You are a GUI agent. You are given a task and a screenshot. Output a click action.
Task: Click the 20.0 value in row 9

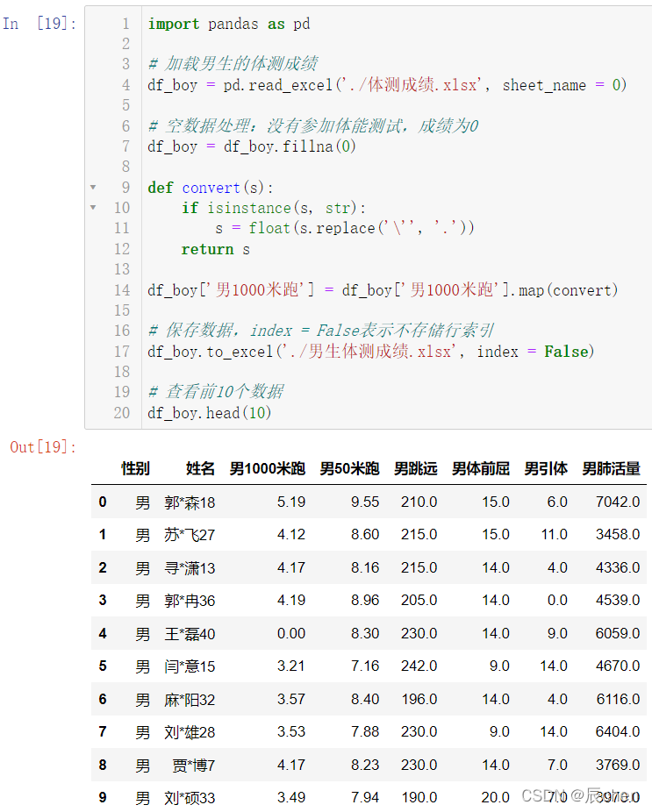pyautogui.click(x=496, y=797)
